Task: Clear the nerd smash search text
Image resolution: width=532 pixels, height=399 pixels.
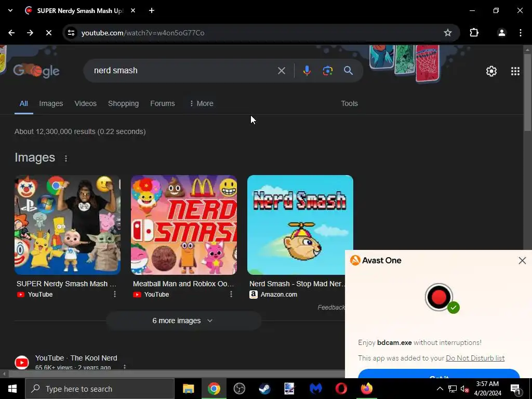Action: coord(281,71)
